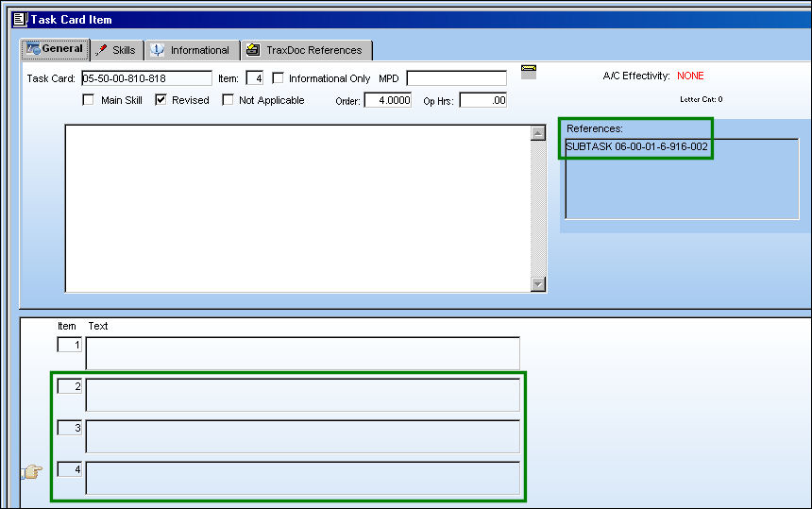Select item number box 4

pyautogui.click(x=69, y=469)
